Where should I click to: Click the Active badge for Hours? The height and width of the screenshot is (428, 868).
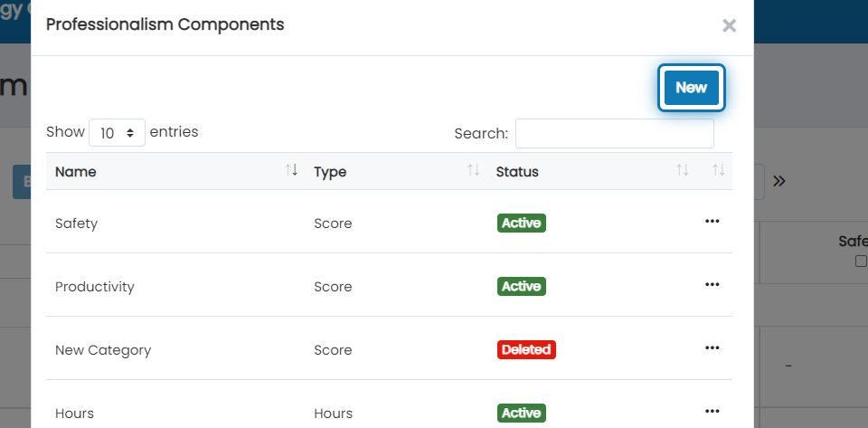[522, 413]
